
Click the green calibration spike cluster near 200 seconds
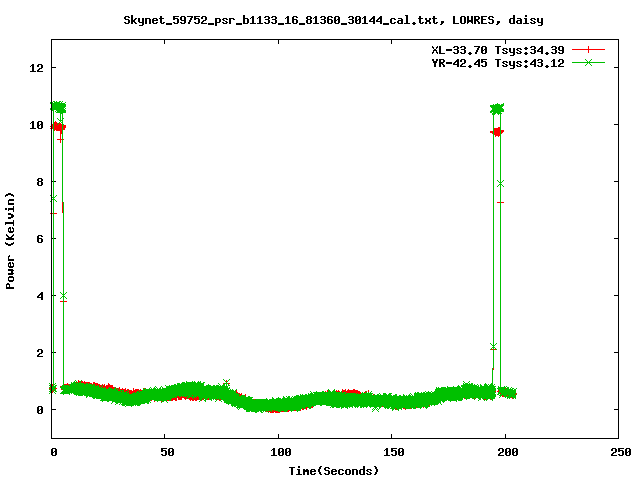497,109
